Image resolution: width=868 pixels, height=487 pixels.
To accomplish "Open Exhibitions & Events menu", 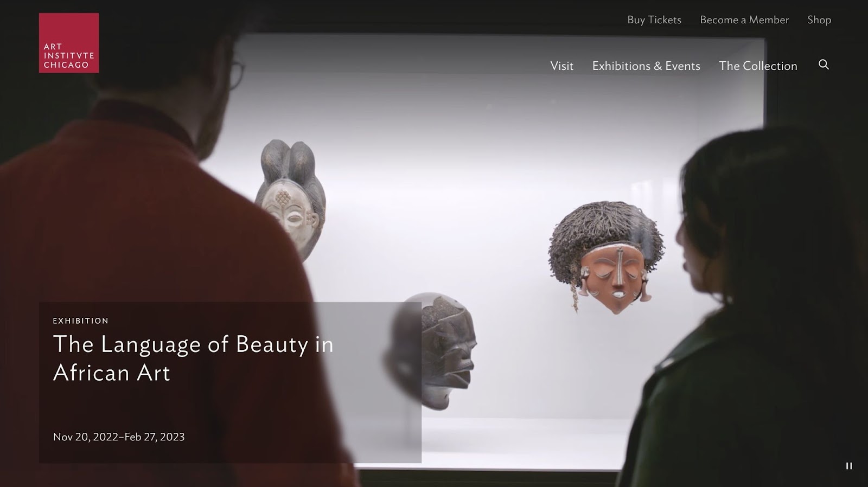I will click(646, 66).
